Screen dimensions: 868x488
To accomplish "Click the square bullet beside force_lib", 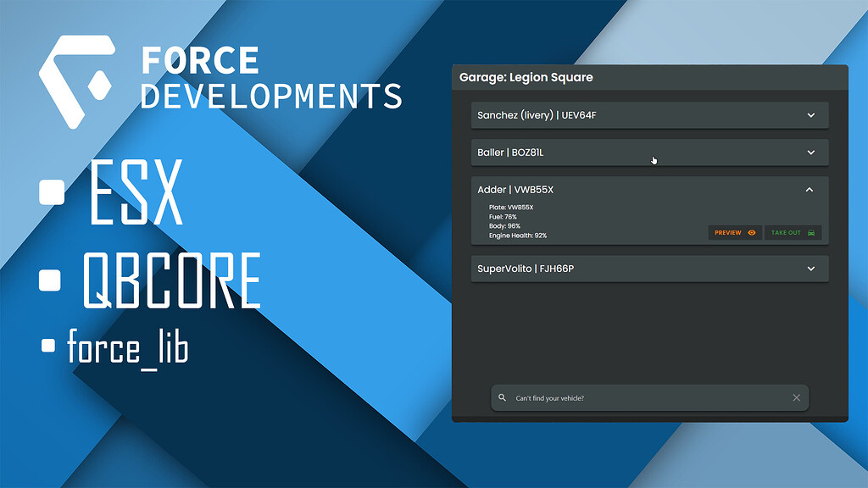I will pyautogui.click(x=47, y=346).
